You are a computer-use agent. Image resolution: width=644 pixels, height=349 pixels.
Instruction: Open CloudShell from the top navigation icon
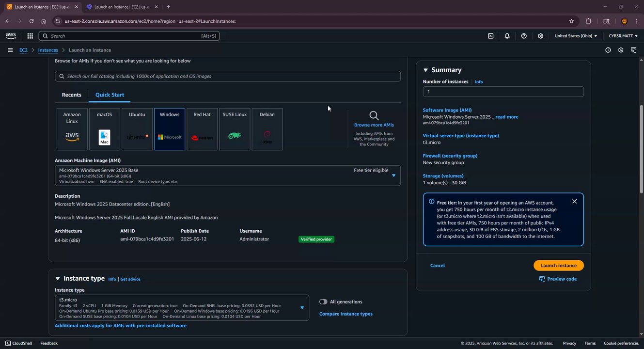click(x=490, y=36)
